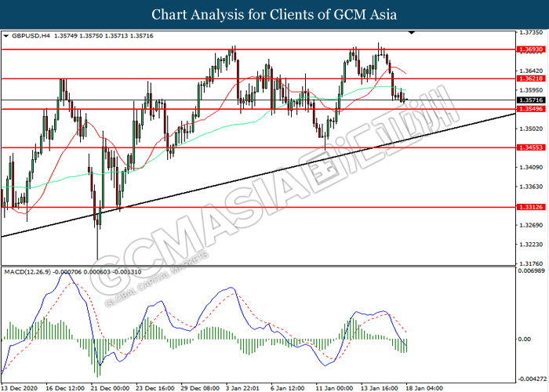The image size is (549, 392).
Task: Click the MACD(12,26,9) indicator label
Action: click(27, 272)
